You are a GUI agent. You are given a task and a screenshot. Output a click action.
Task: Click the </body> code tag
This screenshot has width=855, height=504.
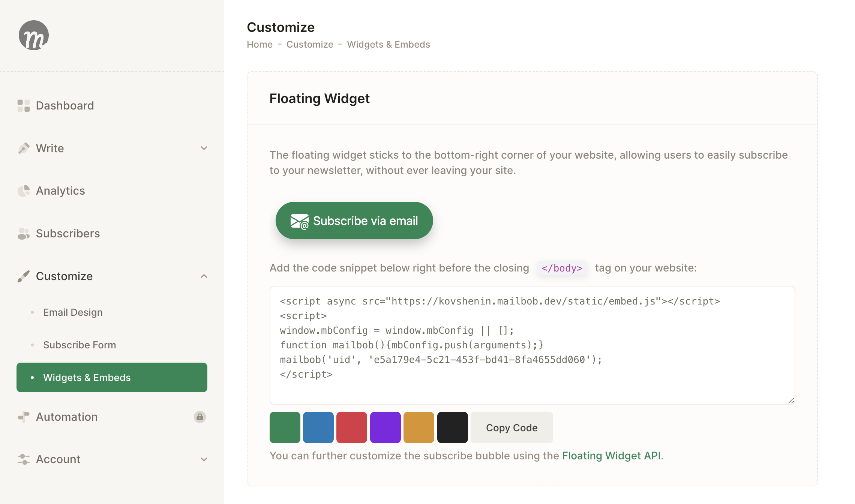coord(562,268)
